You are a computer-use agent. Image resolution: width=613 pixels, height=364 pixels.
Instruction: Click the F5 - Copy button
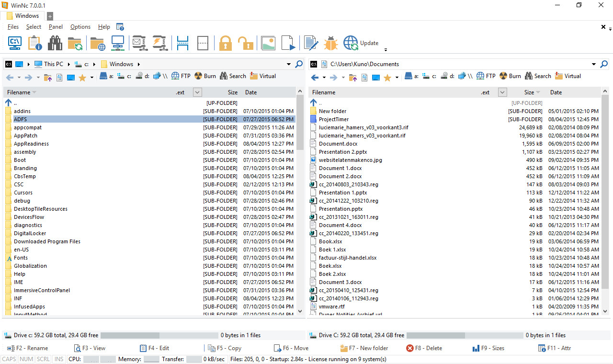click(x=224, y=348)
